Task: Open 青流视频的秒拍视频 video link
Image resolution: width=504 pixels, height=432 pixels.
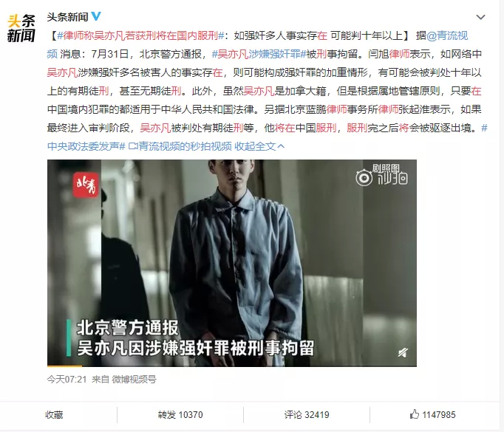Action: [180, 146]
